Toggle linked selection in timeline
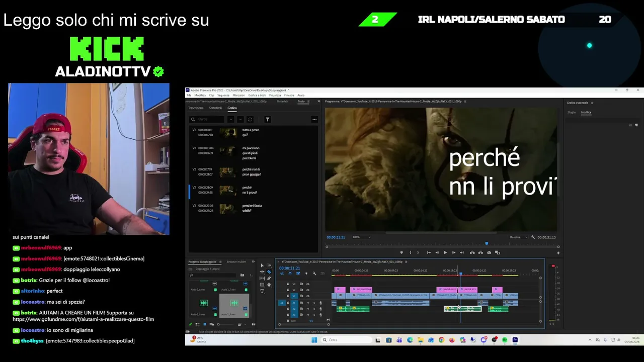This screenshot has height=362, width=644. click(298, 274)
